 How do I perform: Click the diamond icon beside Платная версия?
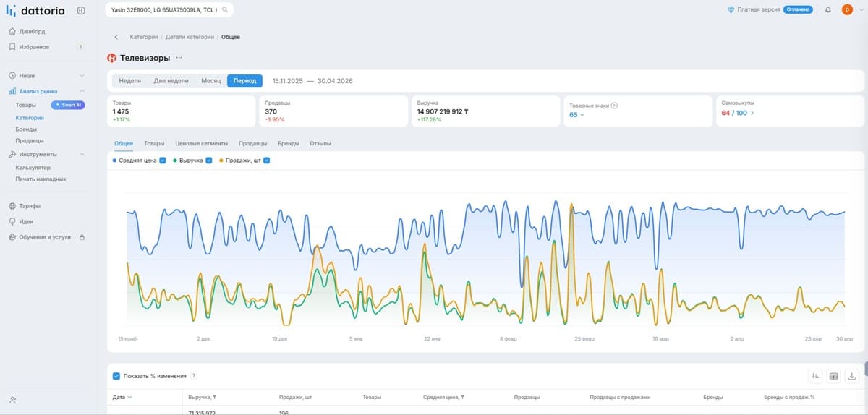click(731, 9)
